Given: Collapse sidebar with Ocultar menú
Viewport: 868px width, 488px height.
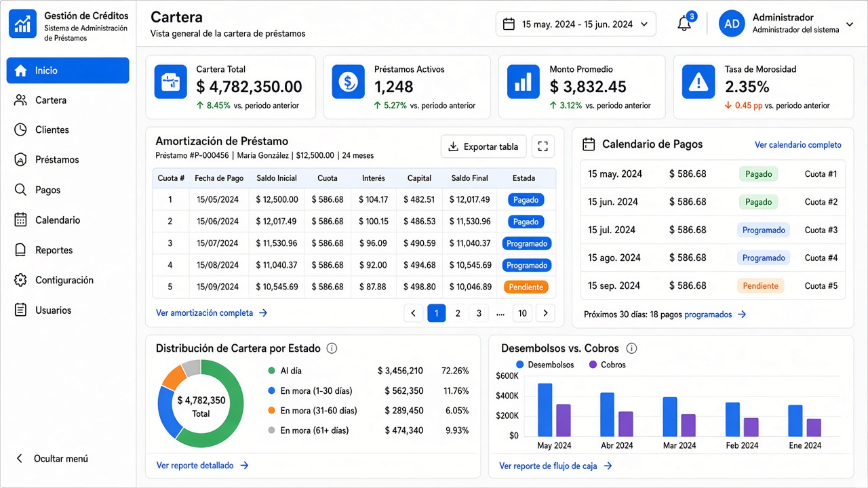Looking at the screenshot, I should click(52, 459).
